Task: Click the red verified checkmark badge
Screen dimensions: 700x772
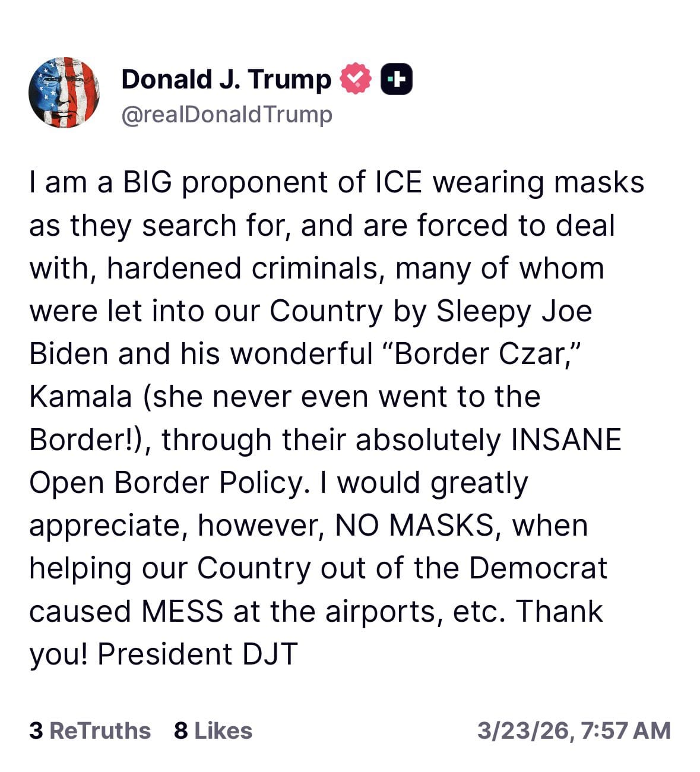Action: 356,78
